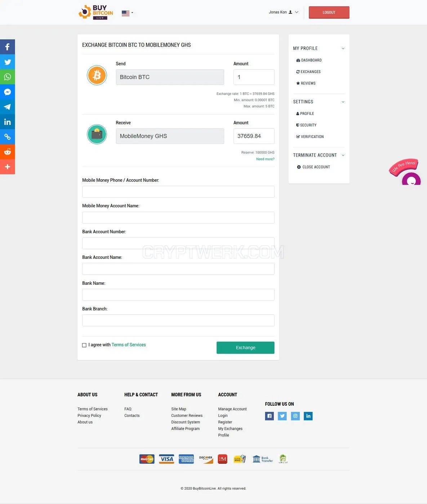Open footer Instagram icon
Image resolution: width=427 pixels, height=504 pixels.
pyautogui.click(x=295, y=416)
